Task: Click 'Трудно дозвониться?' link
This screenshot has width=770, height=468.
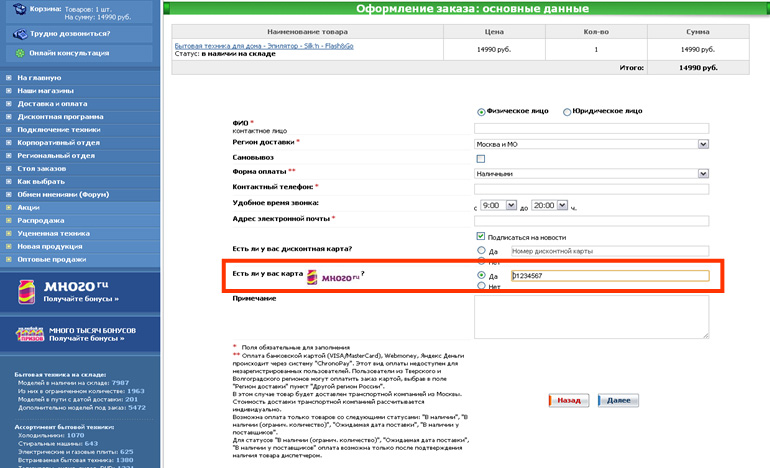Action: (x=70, y=34)
